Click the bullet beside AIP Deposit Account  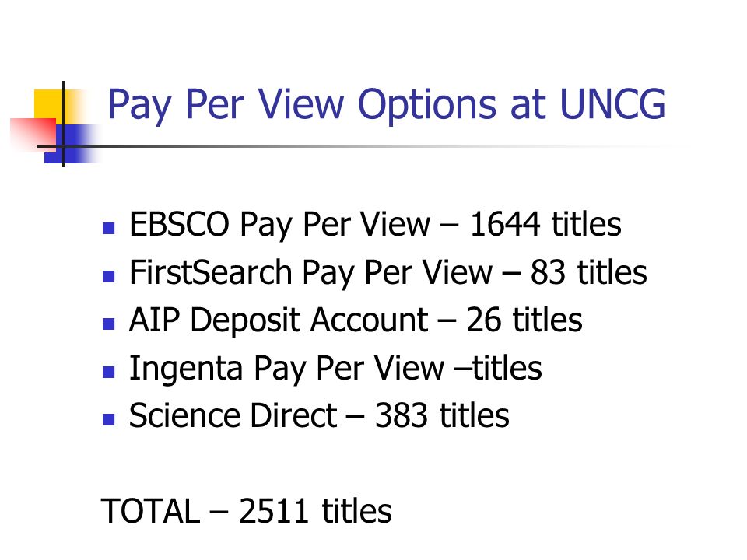109,324
